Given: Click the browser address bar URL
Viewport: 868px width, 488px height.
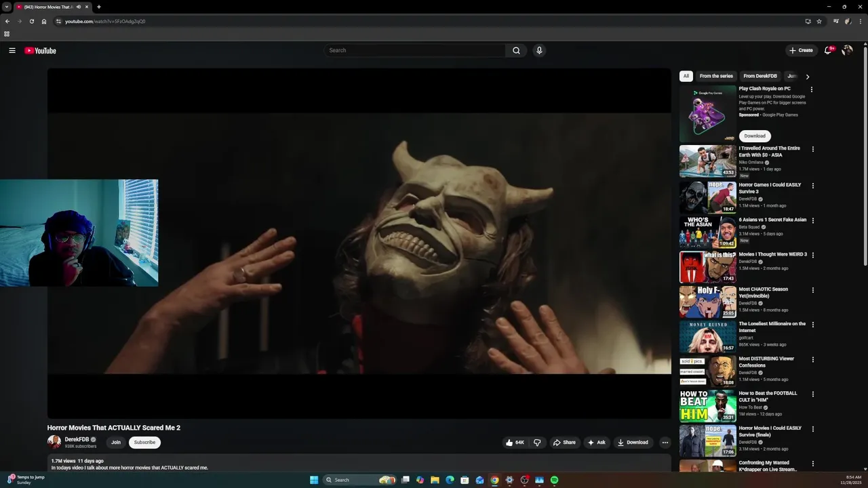Looking at the screenshot, I should [x=105, y=21].
